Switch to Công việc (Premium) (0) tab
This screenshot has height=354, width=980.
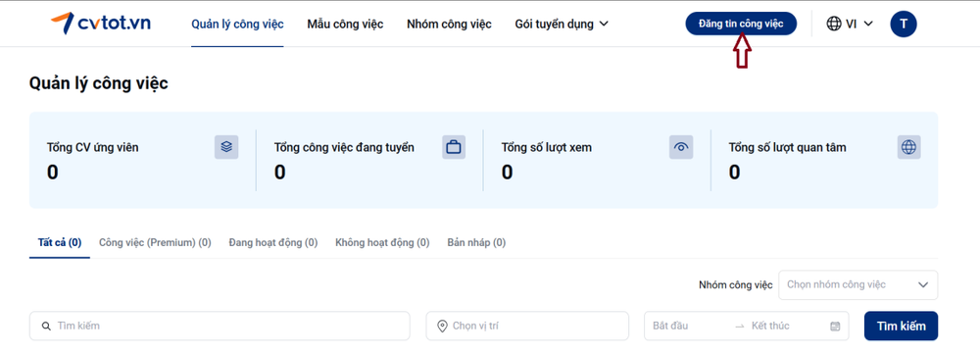[155, 242]
